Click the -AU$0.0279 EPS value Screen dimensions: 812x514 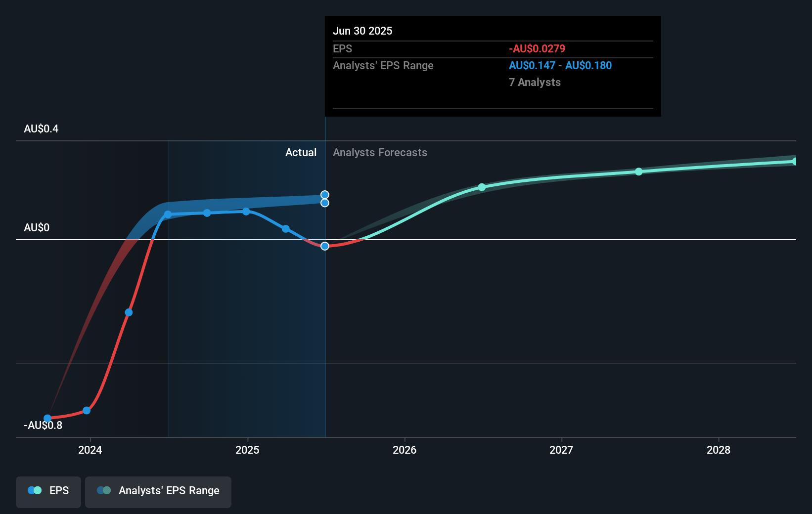click(x=537, y=48)
